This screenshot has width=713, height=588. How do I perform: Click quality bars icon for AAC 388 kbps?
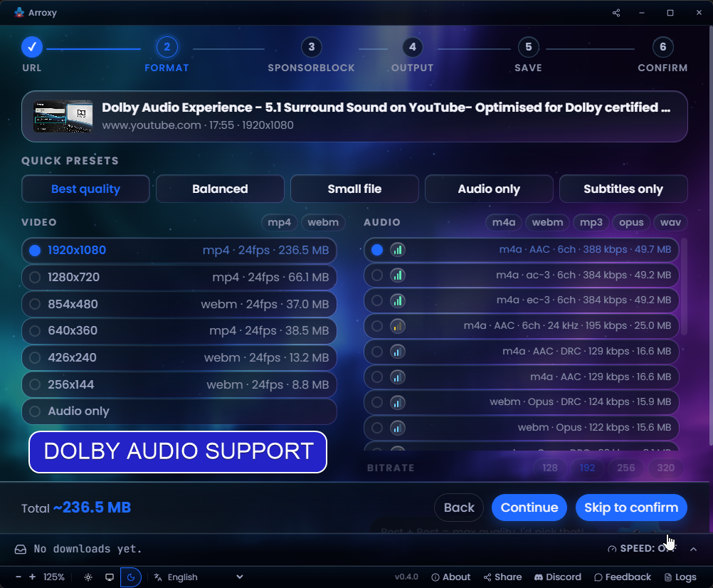pyautogui.click(x=398, y=250)
